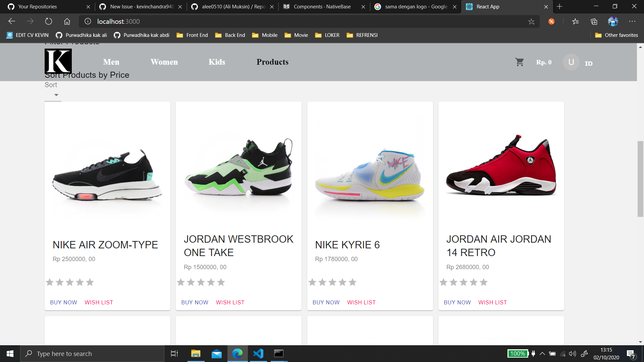Select Products in the navigation menu
Screen dimensions: 644x362
pyautogui.click(x=272, y=62)
